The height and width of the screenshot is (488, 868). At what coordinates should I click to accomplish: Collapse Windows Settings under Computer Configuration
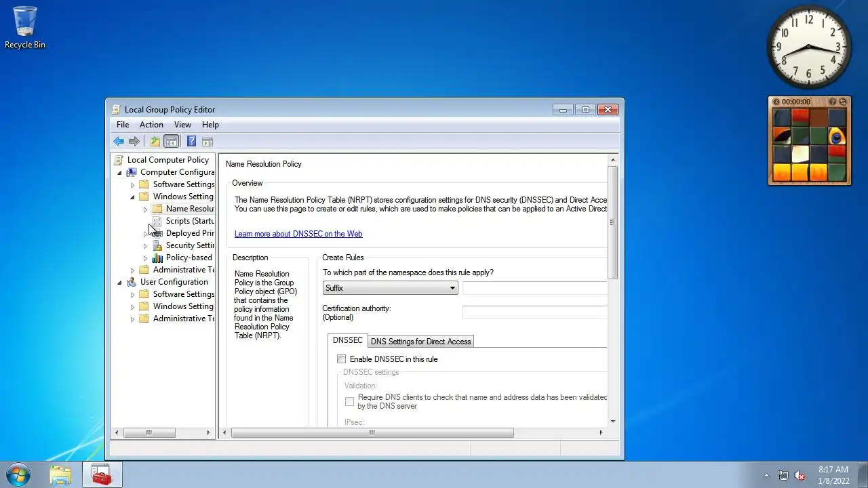133,197
